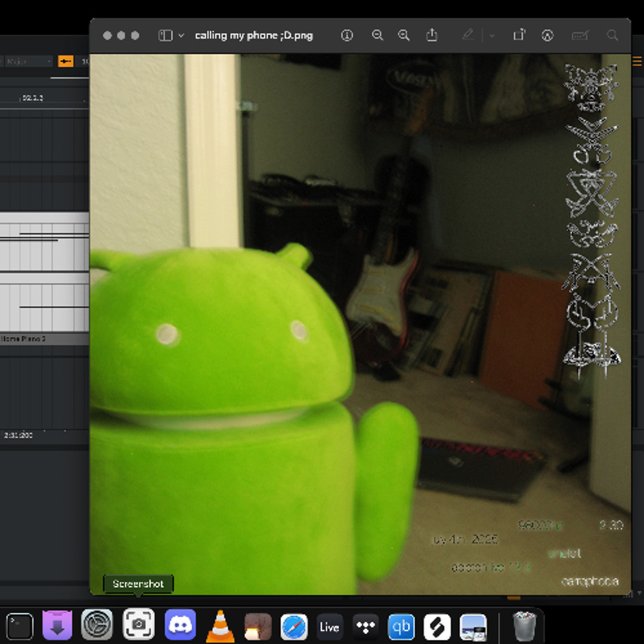This screenshot has width=644, height=644.
Task: Toggle the Preview sidebar button
Action: 165,36
